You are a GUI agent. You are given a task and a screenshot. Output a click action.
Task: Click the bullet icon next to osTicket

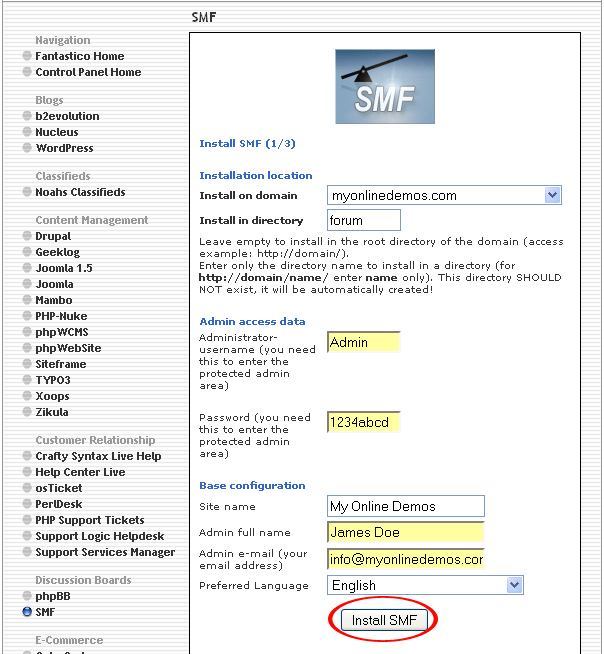tap(27, 488)
